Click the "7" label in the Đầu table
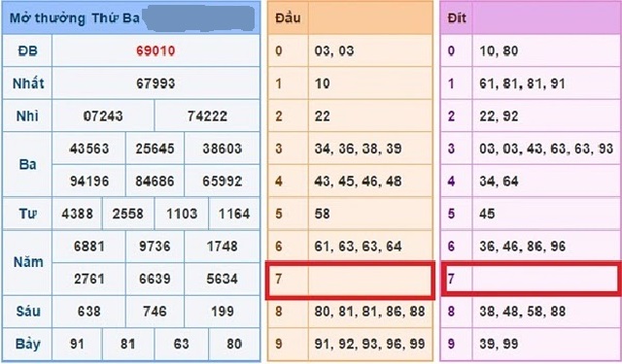This screenshot has height=364, width=622. [x=279, y=279]
